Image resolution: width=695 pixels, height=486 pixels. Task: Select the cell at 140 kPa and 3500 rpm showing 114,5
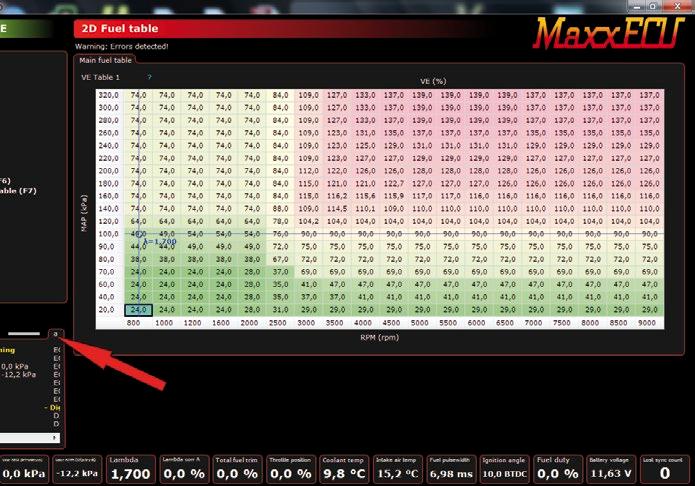(337, 208)
